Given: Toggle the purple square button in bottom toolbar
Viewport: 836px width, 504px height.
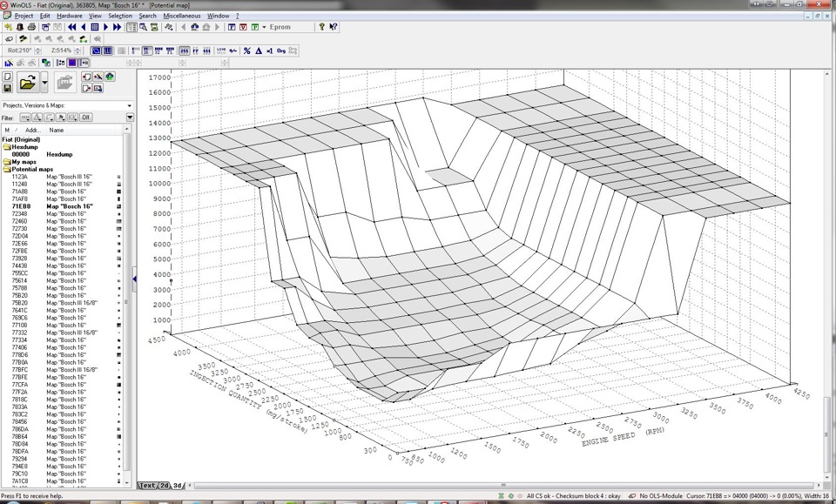Looking at the screenshot, I should (x=72, y=63).
